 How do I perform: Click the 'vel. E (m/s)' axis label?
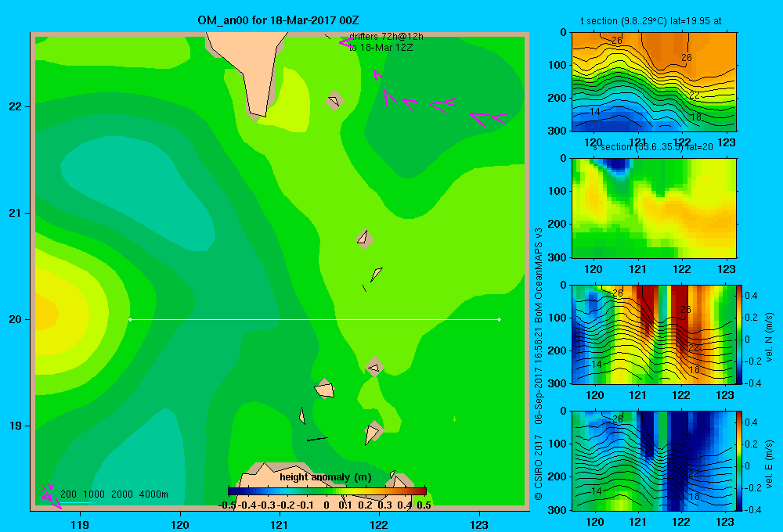769,464
